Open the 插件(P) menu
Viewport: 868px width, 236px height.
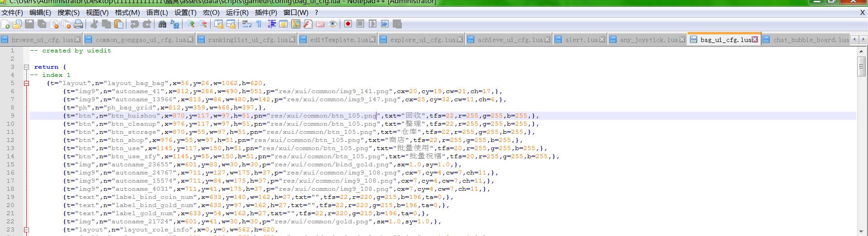pyautogui.click(x=266, y=13)
